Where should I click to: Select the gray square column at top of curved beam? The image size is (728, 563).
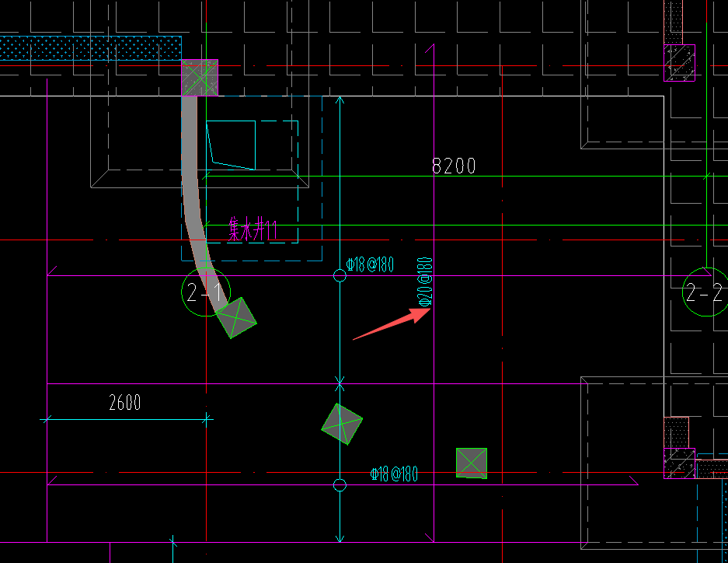[200, 78]
